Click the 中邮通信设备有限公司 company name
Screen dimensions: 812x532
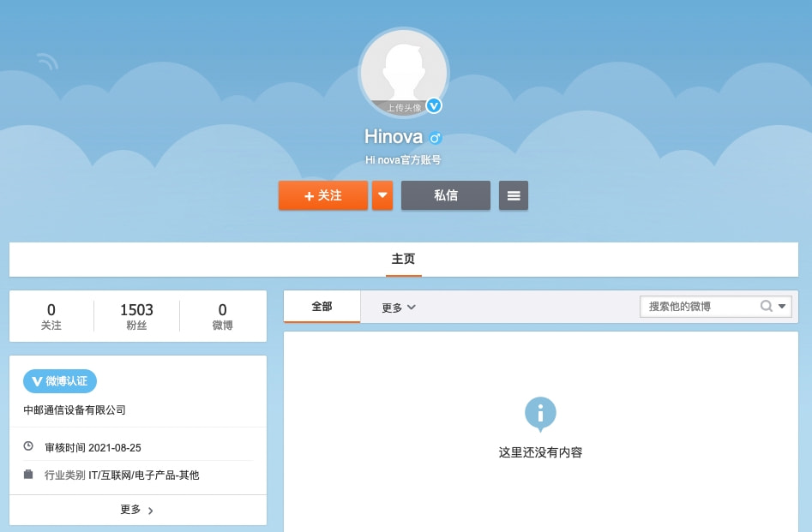[x=75, y=409]
